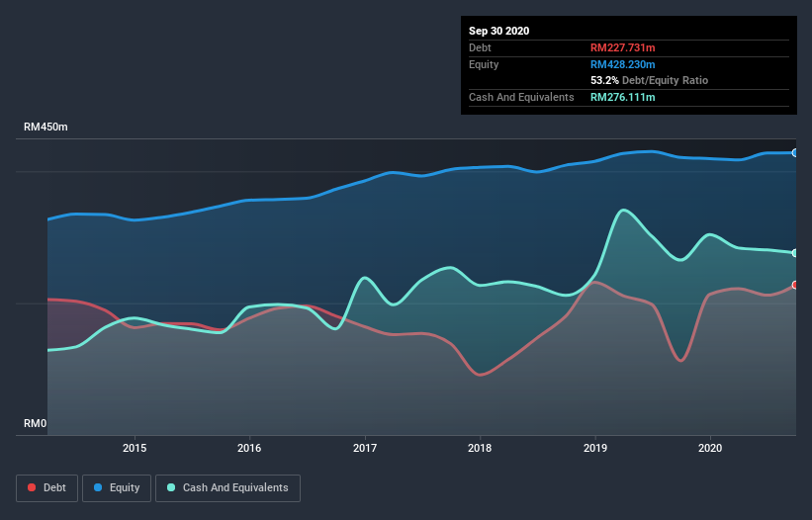
Task: Click the 2020 x-axis label
Action: (710, 448)
